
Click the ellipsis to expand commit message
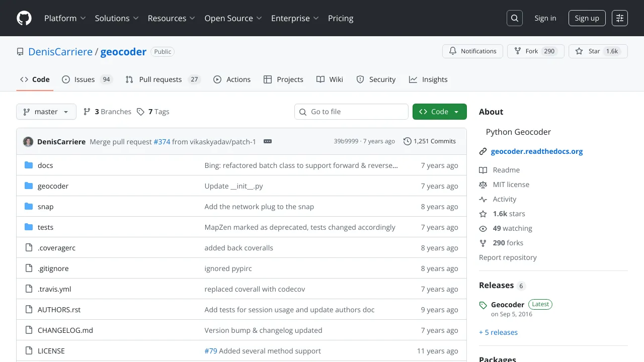point(268,141)
